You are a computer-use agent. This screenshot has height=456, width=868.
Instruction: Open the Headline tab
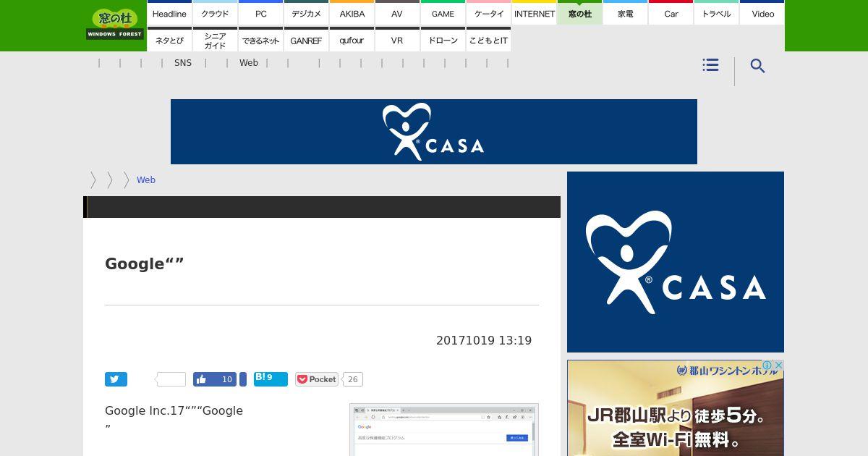pos(169,14)
